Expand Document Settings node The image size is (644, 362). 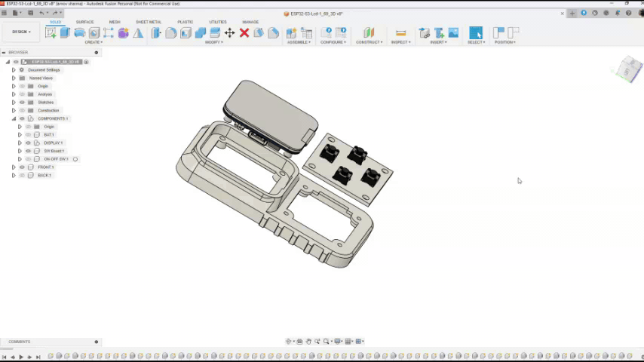coord(14,70)
